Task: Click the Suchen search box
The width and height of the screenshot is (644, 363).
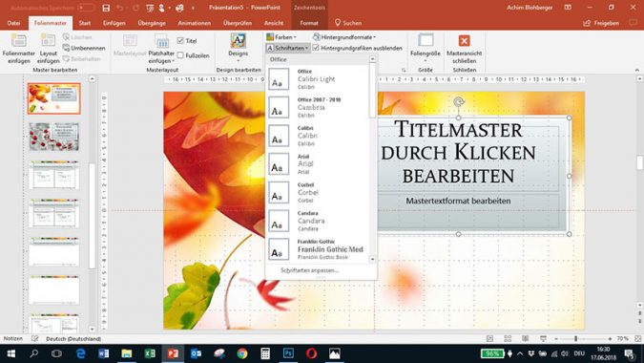Action: 348,23
